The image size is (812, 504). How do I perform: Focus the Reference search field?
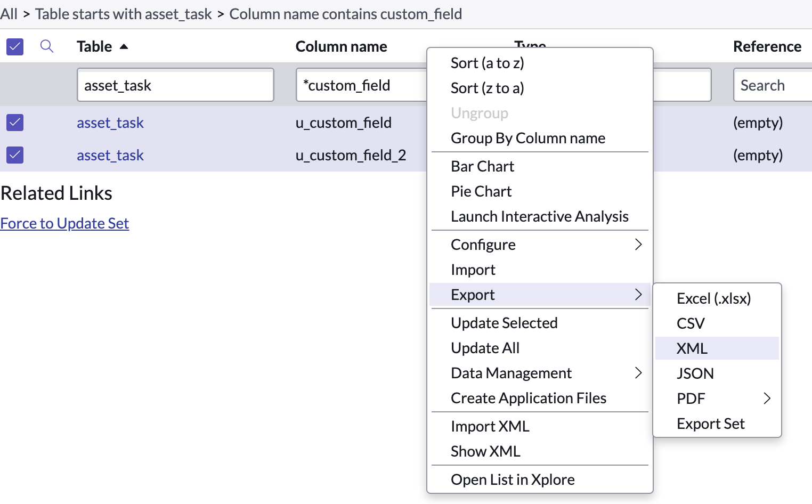point(773,85)
